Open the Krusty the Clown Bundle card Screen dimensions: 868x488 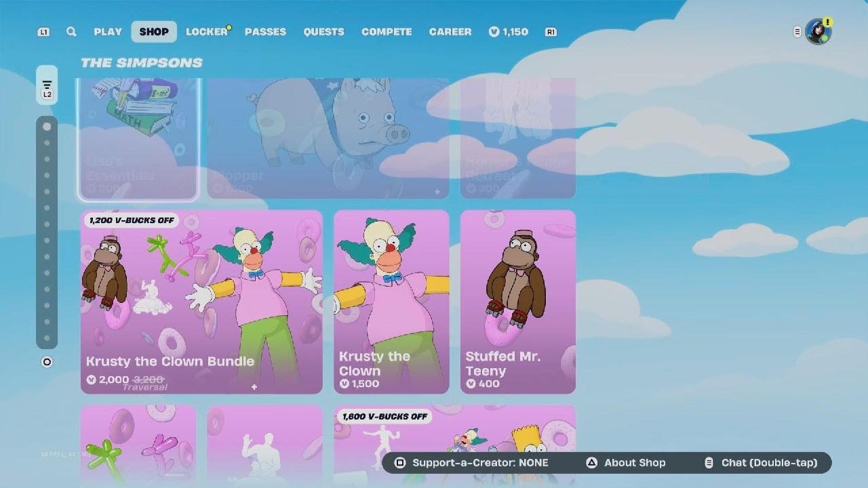(x=201, y=302)
